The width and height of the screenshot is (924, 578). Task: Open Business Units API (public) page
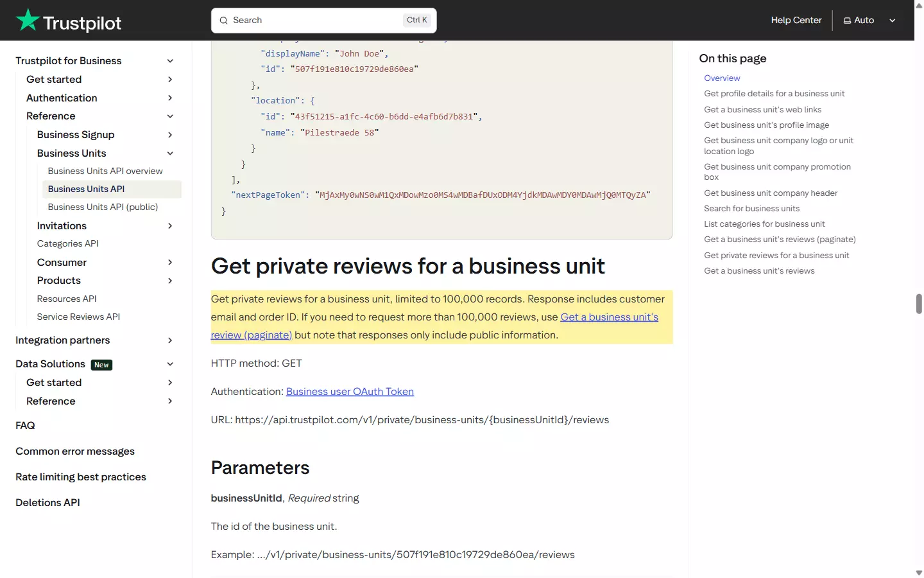click(x=103, y=207)
